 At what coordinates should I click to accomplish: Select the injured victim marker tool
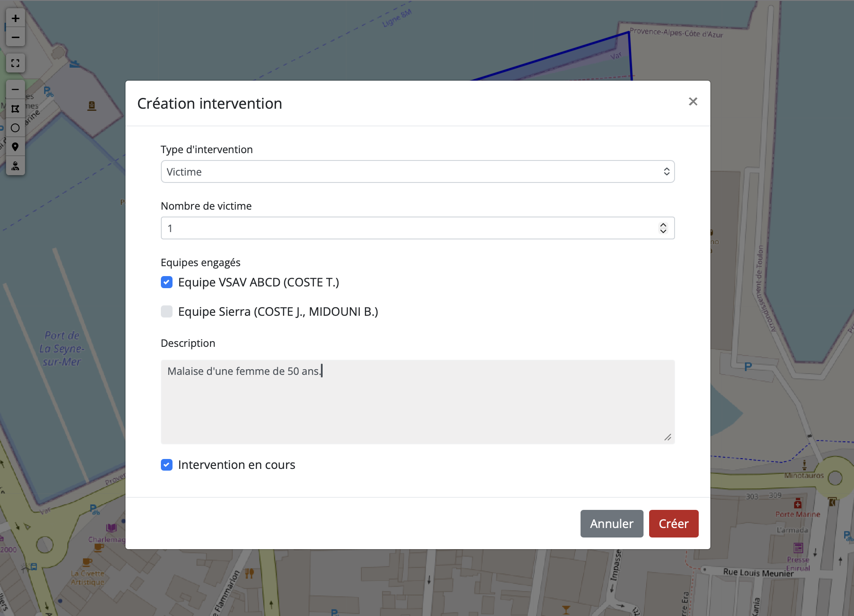[x=16, y=166]
